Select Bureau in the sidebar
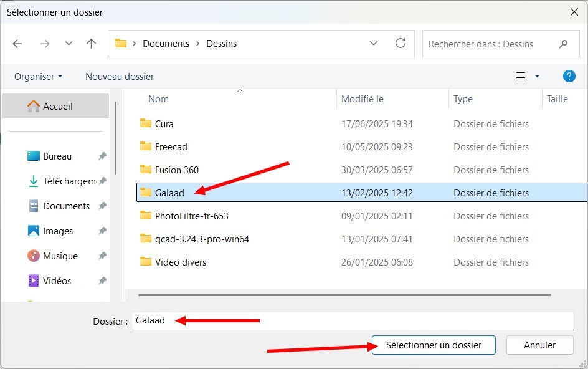This screenshot has height=369, width=588. (x=57, y=156)
